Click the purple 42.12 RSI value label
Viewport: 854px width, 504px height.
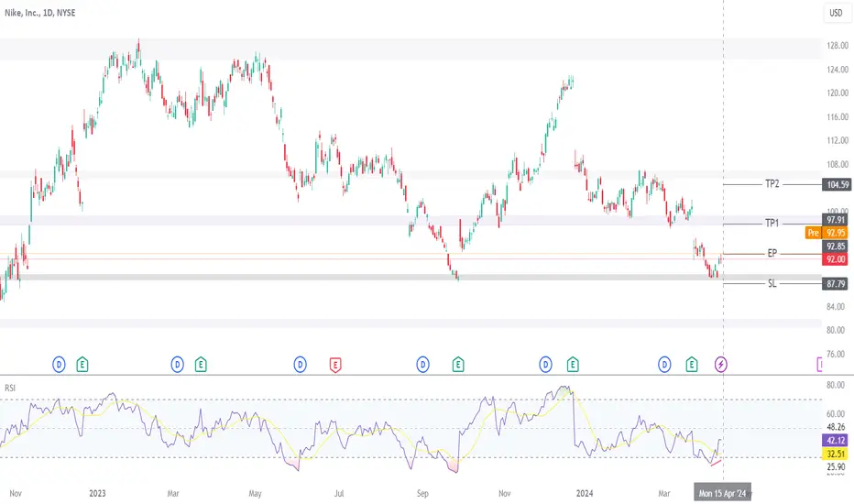(836, 440)
